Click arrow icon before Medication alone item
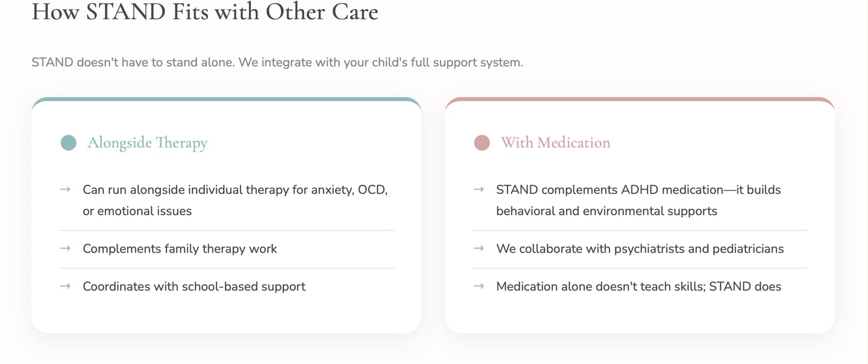The height and width of the screenshot is (364, 868). [479, 286]
